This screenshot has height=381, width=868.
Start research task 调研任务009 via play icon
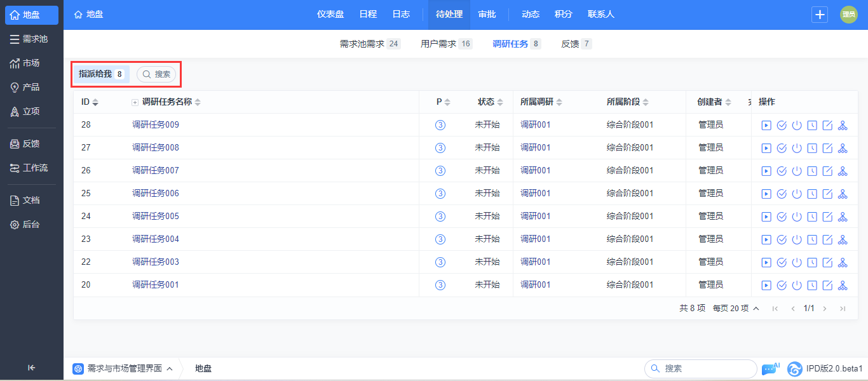[x=766, y=125]
